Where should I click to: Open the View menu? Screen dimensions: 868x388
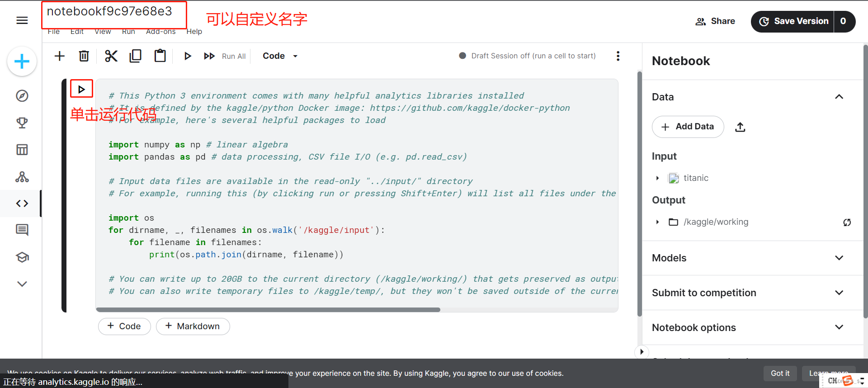pyautogui.click(x=103, y=31)
